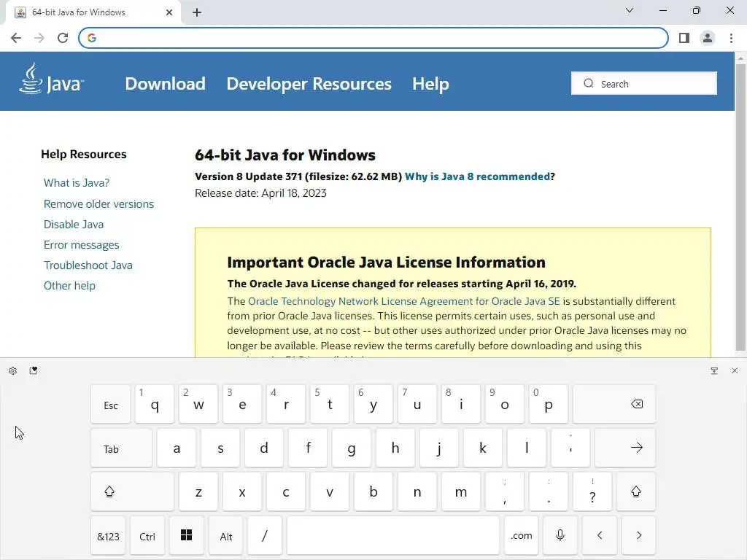The height and width of the screenshot is (560, 747).
Task: Tap the Windows logo key
Action: tap(186, 536)
